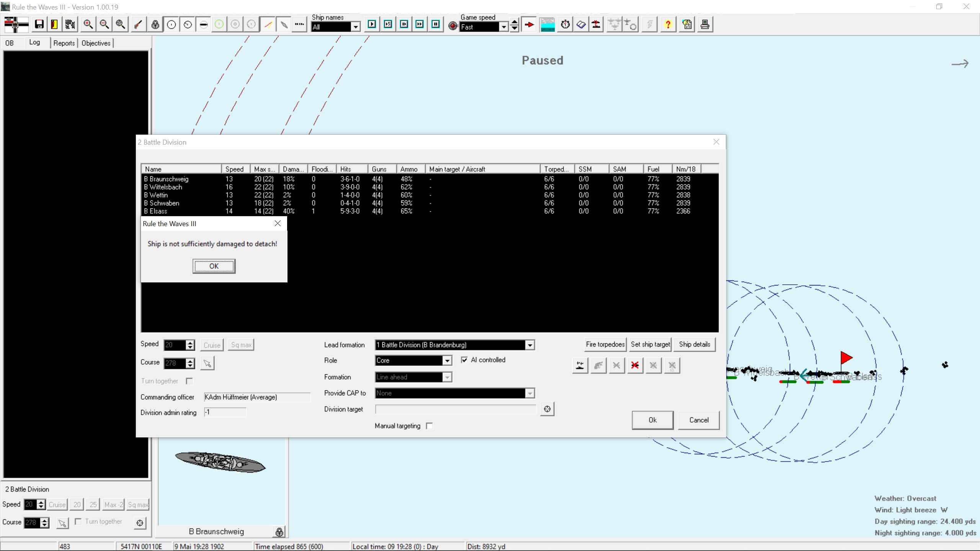980x551 pixels.
Task: Click the division target crosshair button
Action: [547, 409]
